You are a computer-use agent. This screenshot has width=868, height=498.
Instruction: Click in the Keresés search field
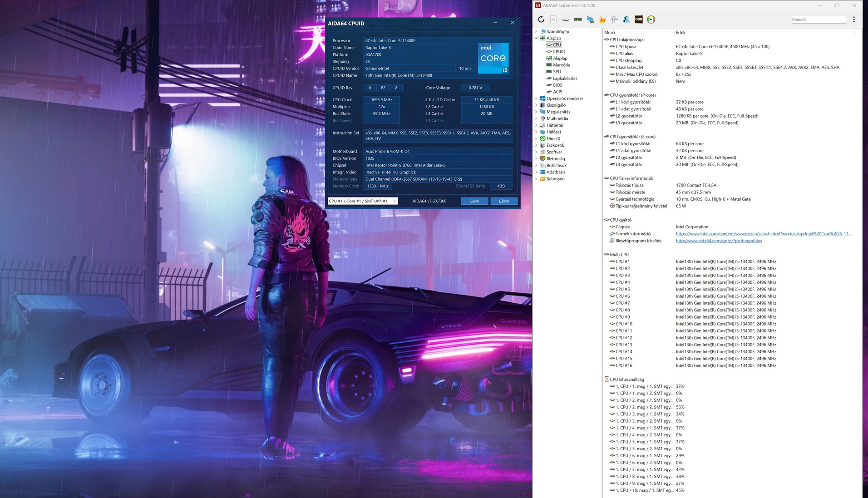(x=818, y=20)
